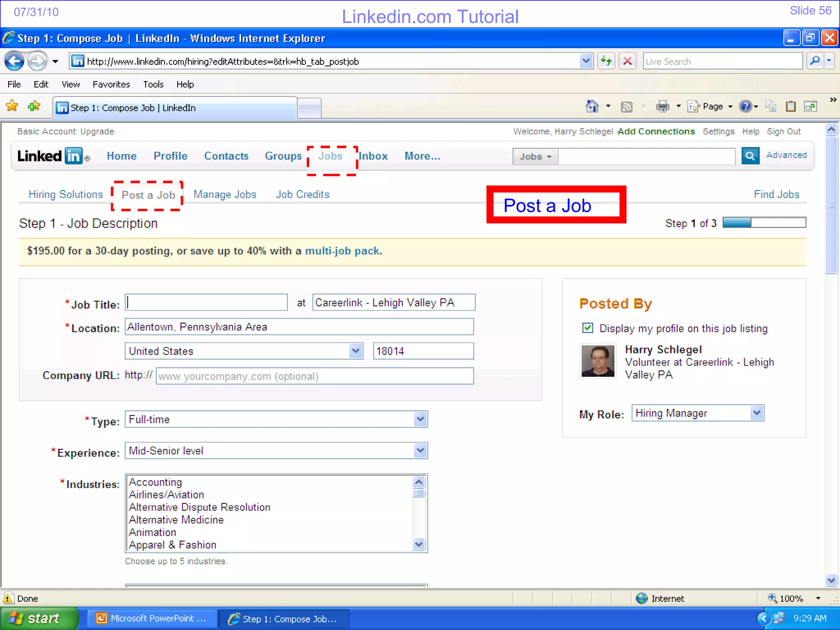The width and height of the screenshot is (840, 630).
Task: Click the browser Back arrow button
Action: [x=15, y=62]
